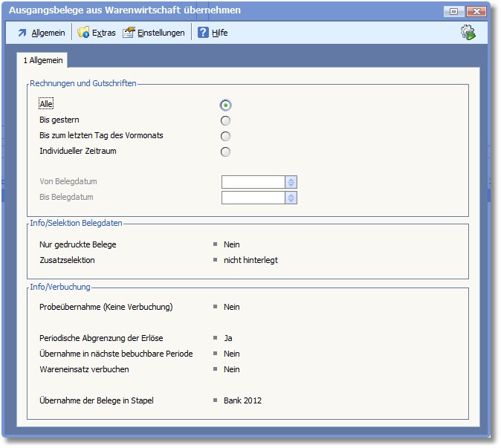The width and height of the screenshot is (501, 448).
Task: Open the Extras folder icon
Action: 83,33
